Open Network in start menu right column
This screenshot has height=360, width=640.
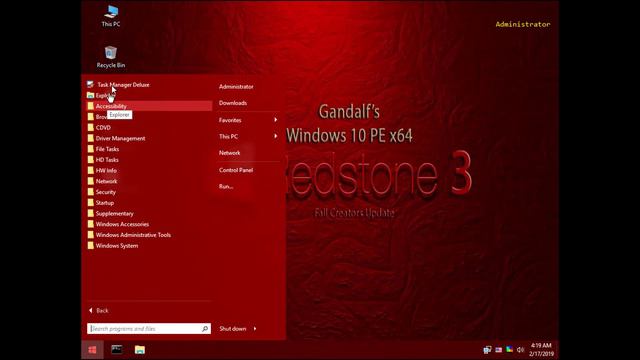tap(229, 153)
